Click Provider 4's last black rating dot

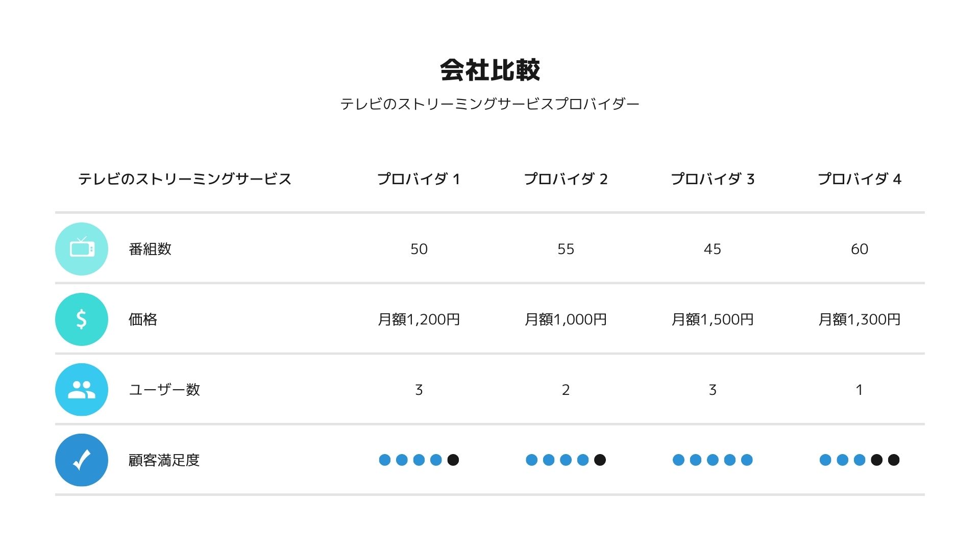[894, 460]
